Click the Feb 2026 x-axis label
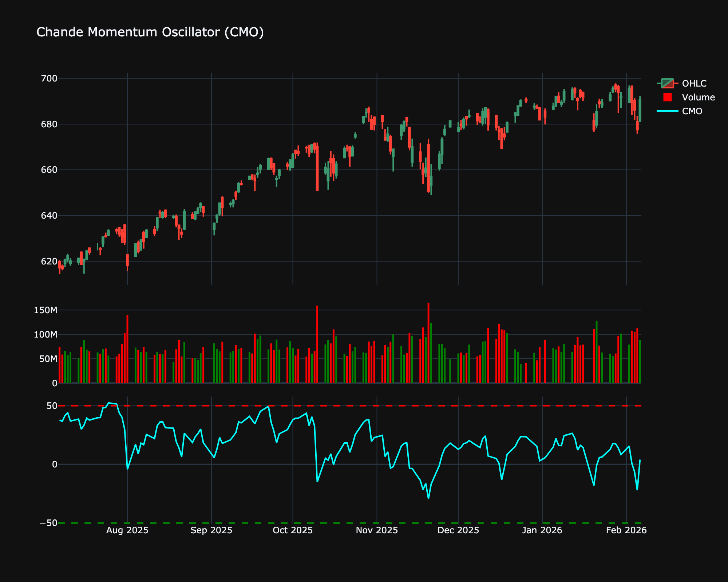Screen dimensions: 728x582 click(626, 530)
